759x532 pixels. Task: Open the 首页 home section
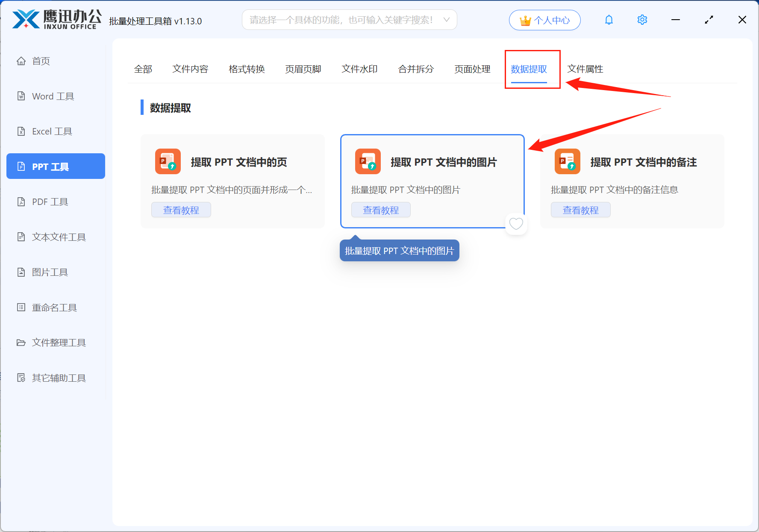pos(41,61)
